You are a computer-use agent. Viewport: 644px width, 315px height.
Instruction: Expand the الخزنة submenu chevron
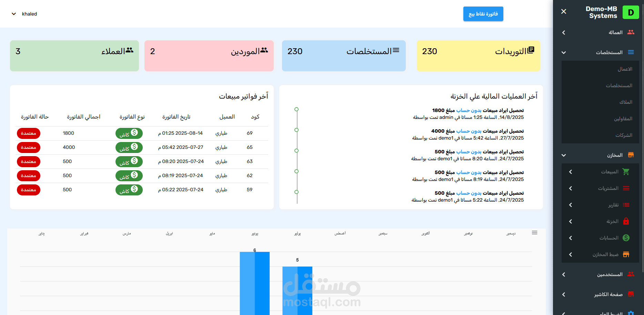point(571,221)
